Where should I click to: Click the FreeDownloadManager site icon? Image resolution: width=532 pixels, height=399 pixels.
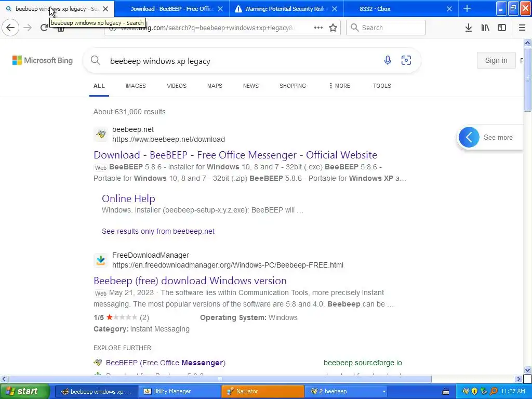101,260
